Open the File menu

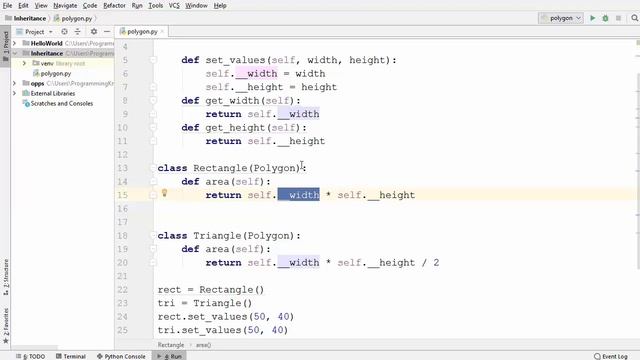[7, 6]
